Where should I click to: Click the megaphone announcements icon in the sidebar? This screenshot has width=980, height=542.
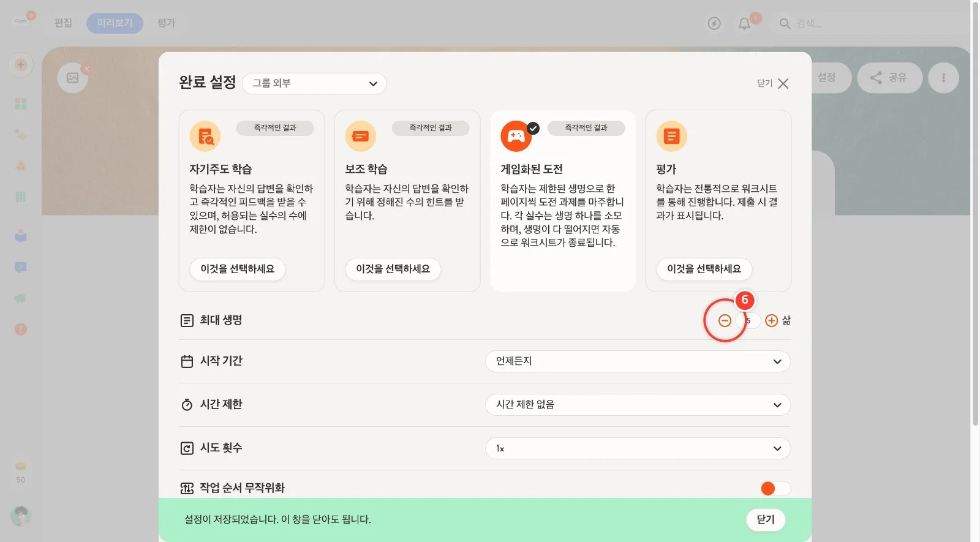(21, 298)
